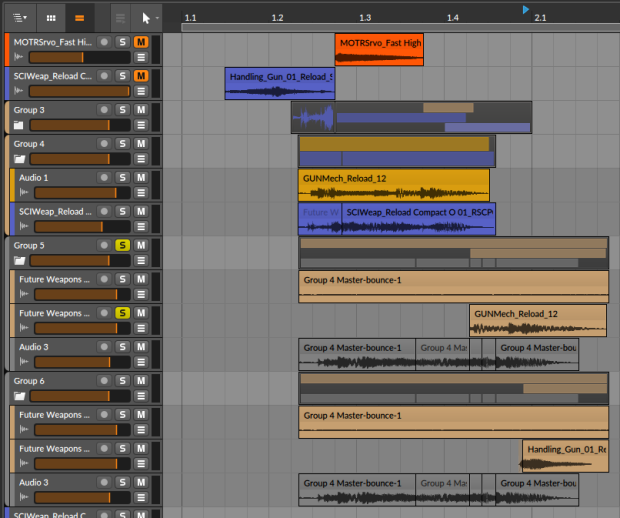The image size is (620, 518).
Task: Switch to the clip launcher grid view
Action: coord(51,18)
